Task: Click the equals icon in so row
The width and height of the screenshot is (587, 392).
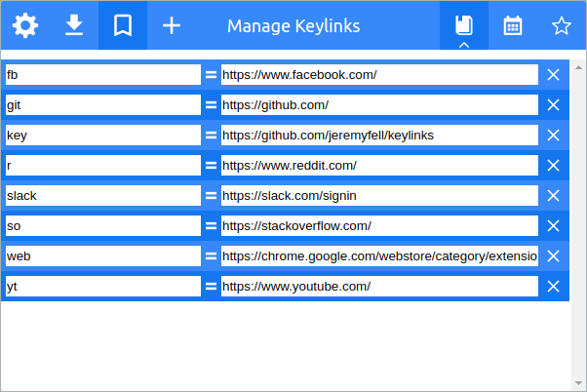Action: [x=211, y=226]
